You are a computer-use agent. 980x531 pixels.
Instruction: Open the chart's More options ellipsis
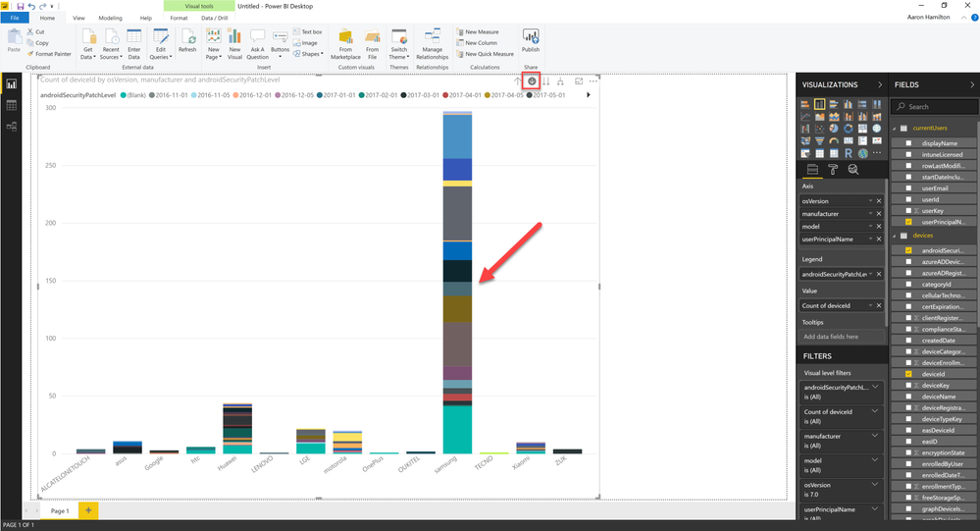pos(593,81)
